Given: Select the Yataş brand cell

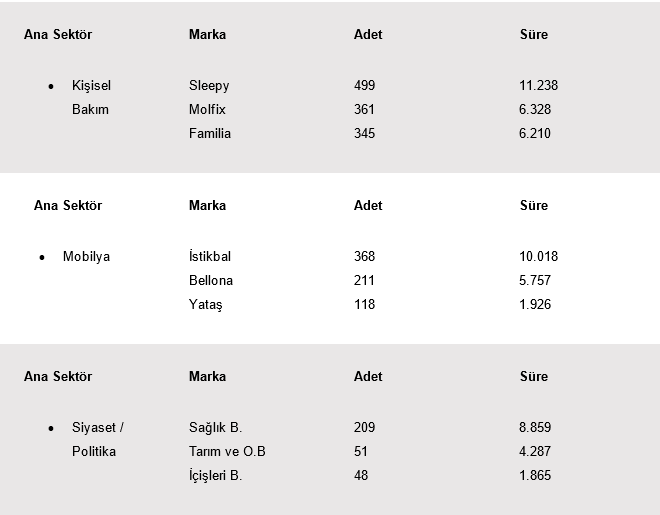Looking at the screenshot, I should coord(205,305).
